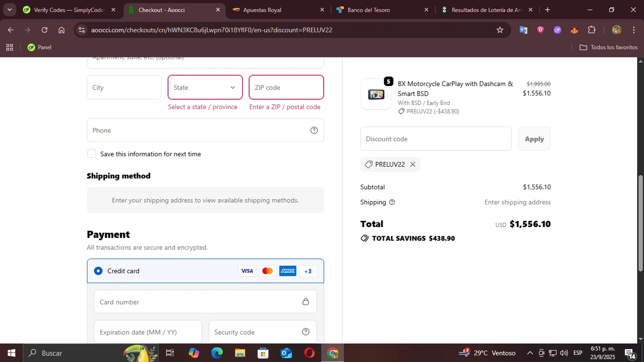Open the apps grid in bookmarks bar

pos(9,47)
